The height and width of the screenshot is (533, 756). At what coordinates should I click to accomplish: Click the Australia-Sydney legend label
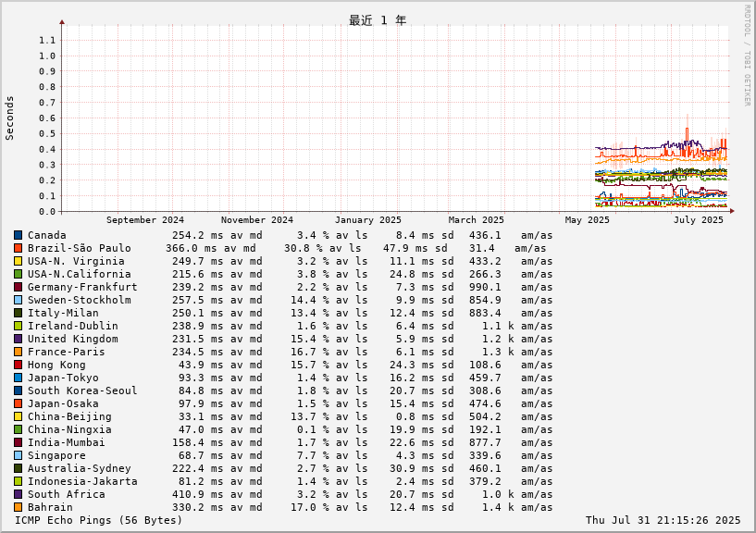(79, 469)
